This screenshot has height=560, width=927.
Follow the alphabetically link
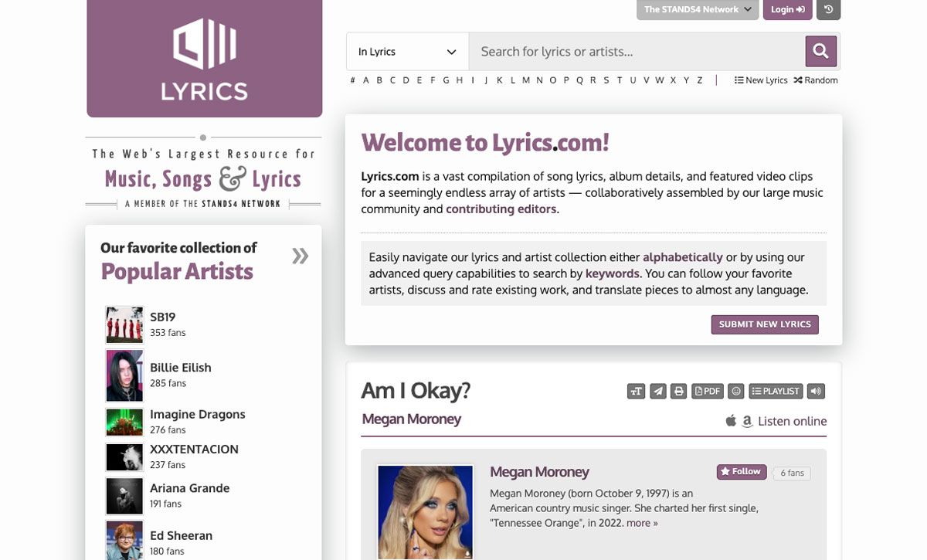click(x=683, y=257)
